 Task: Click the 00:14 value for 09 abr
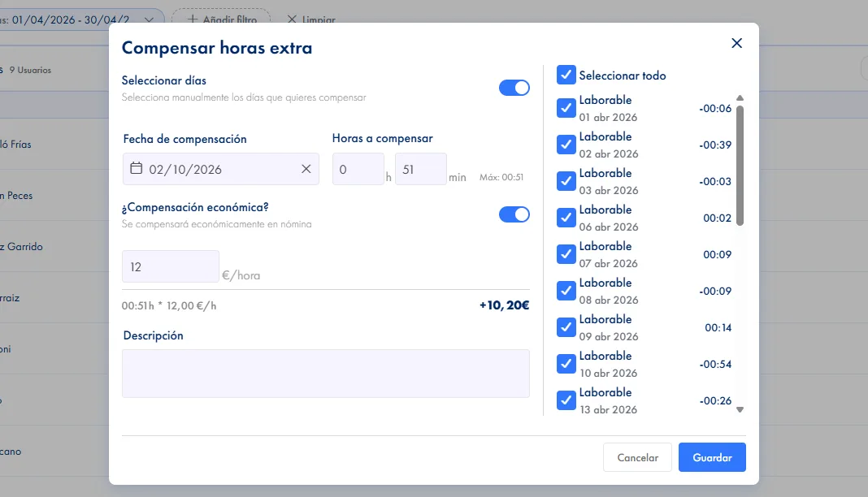click(x=718, y=327)
